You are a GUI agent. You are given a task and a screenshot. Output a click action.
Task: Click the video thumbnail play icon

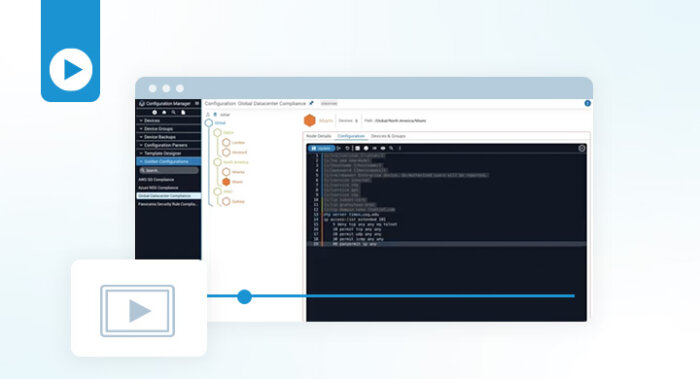138,311
